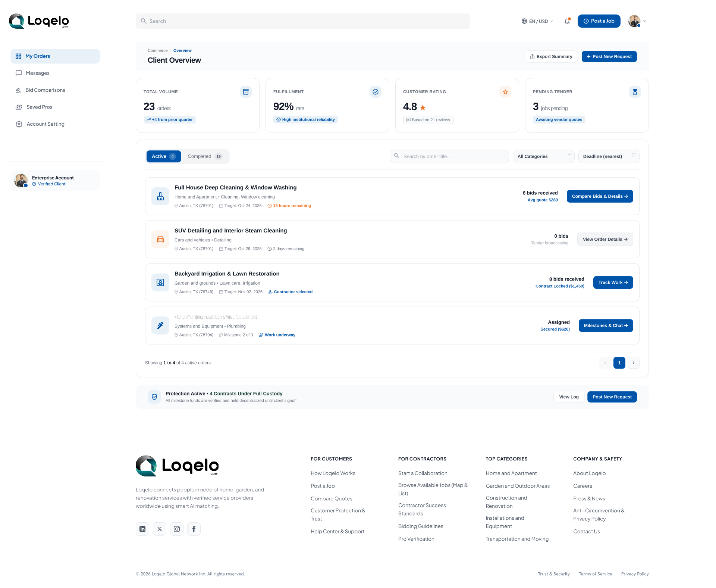The height and width of the screenshot is (588, 716).
Task: Expand the EN / USD language selector
Action: pyautogui.click(x=537, y=21)
